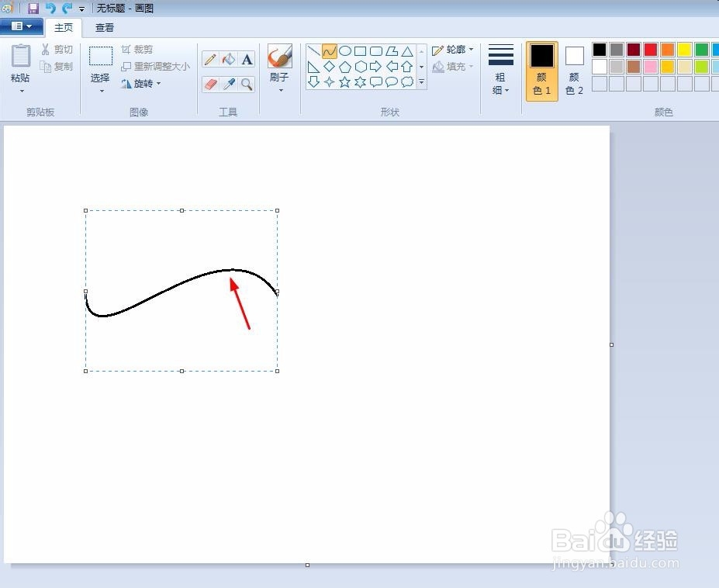Click the 重新调整大小 resize button

tap(155, 67)
